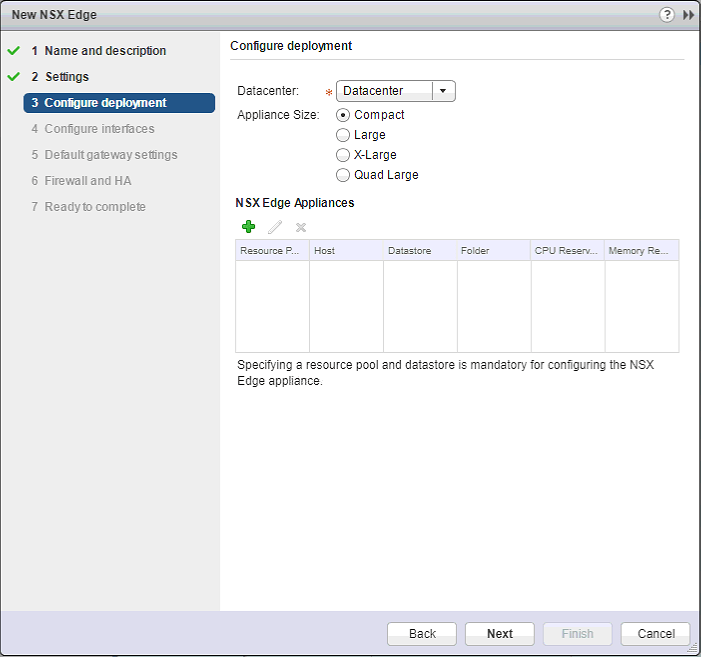This screenshot has height=657, width=701.
Task: Open the help question mark icon
Action: (x=667, y=15)
